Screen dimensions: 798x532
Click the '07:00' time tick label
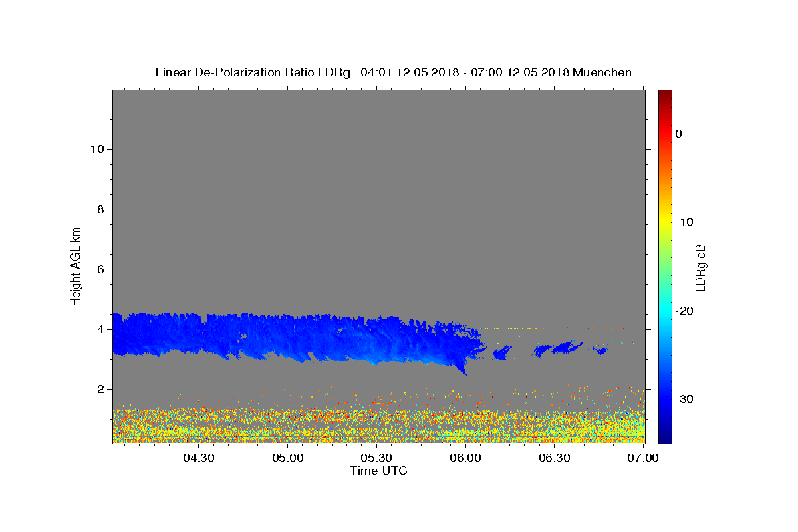pos(644,458)
